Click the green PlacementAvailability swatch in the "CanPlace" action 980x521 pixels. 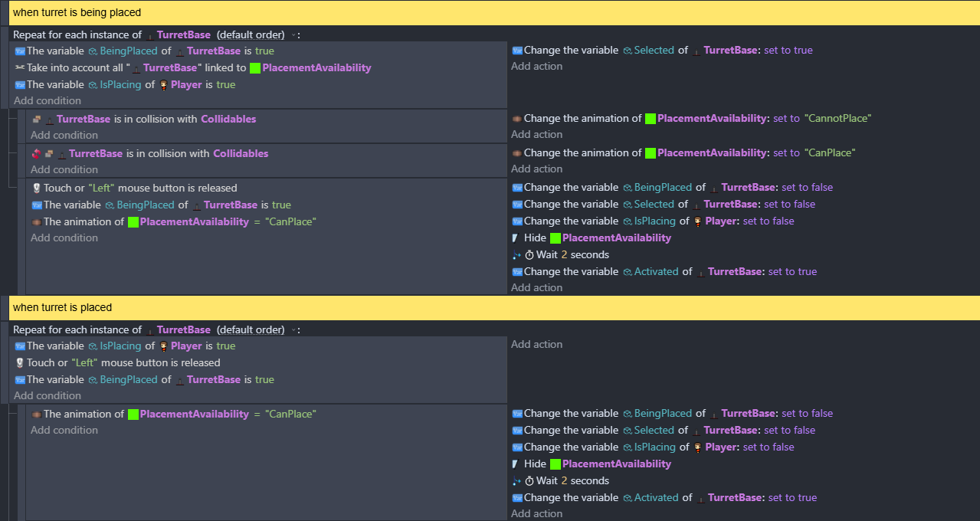pos(651,152)
